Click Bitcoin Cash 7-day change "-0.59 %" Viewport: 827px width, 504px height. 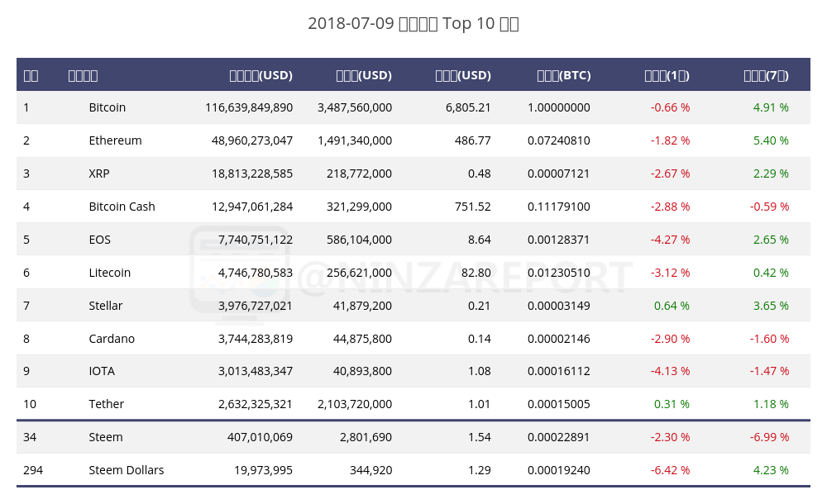coord(769,207)
